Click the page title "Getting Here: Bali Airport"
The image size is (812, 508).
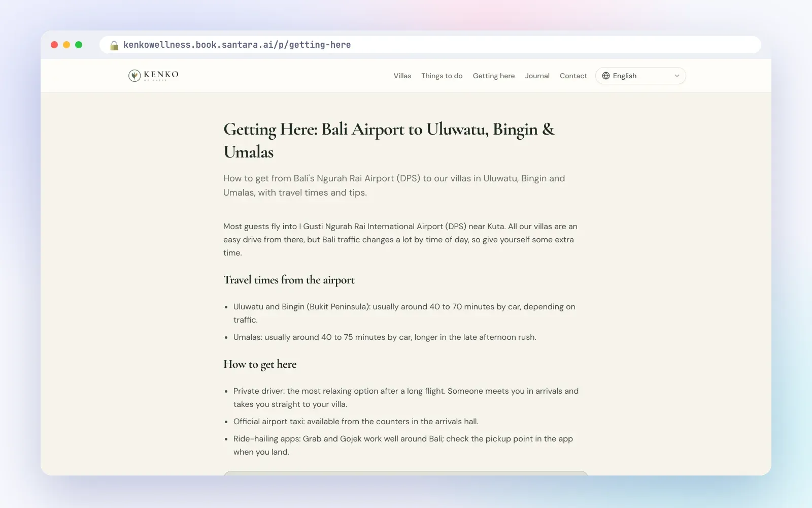coord(389,140)
